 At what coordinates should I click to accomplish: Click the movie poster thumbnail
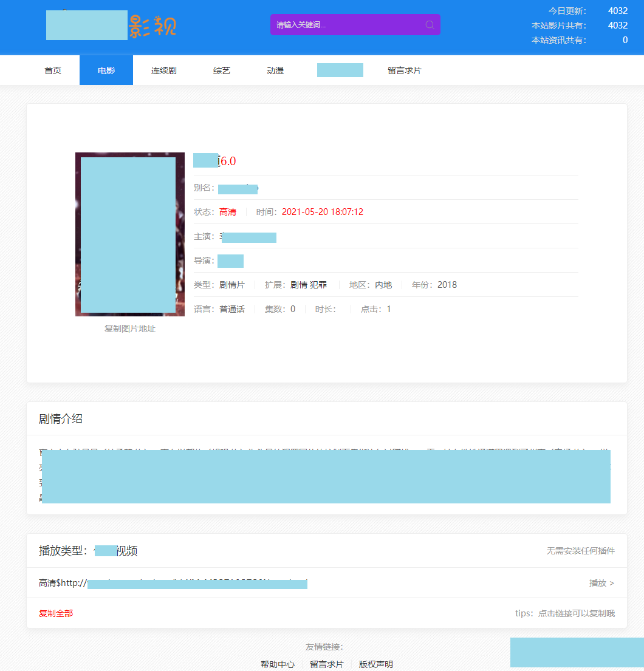click(129, 234)
